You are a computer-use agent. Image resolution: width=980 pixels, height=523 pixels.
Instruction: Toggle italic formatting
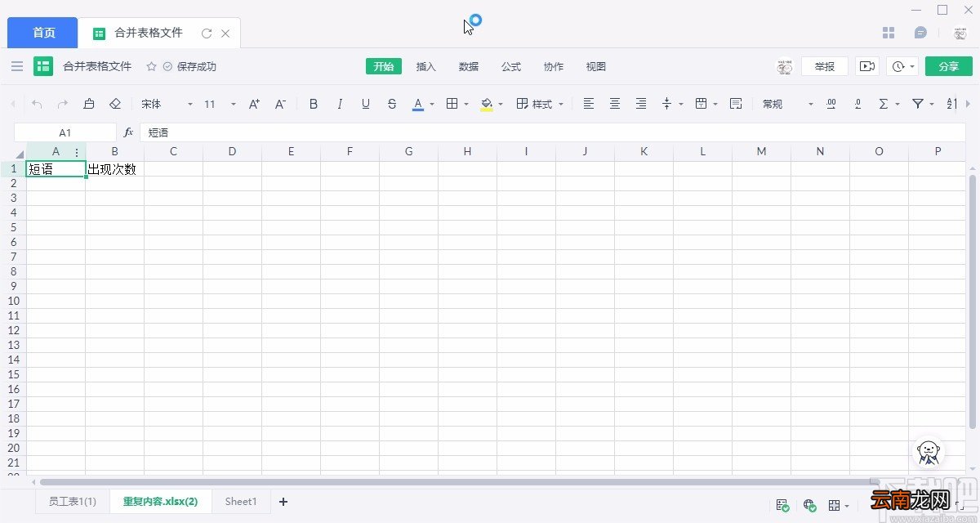pos(340,104)
